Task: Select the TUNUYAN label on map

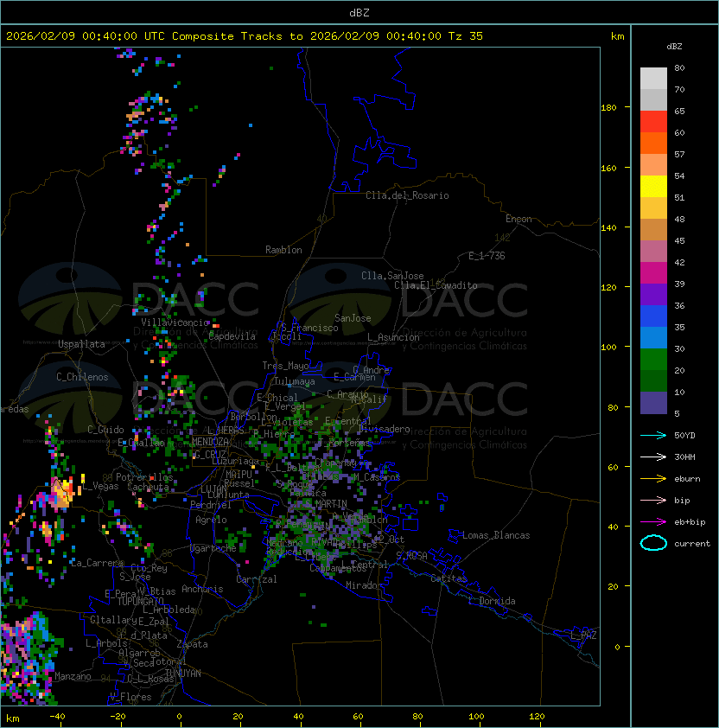Action: (183, 672)
